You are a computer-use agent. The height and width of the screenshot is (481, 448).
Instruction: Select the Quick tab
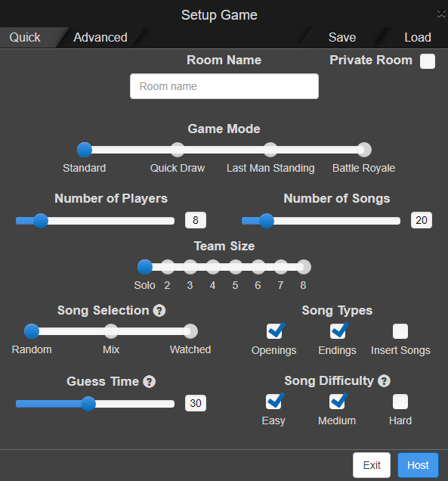point(25,37)
